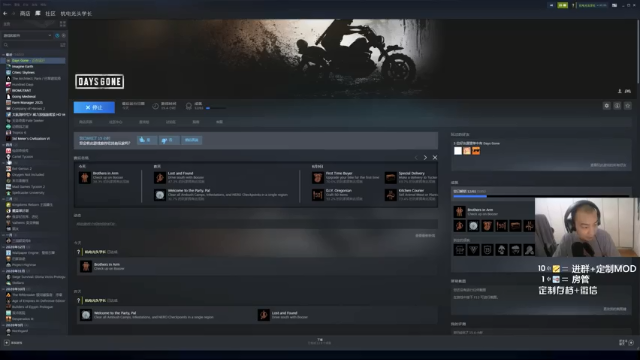The image size is (640, 360).
Task: Go back with the navigation arrow
Action: point(5,13)
